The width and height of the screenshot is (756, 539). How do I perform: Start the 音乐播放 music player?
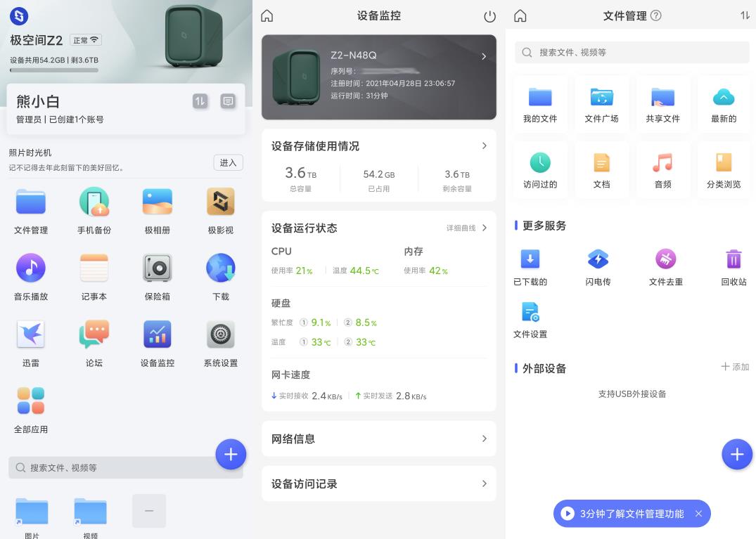[31, 268]
